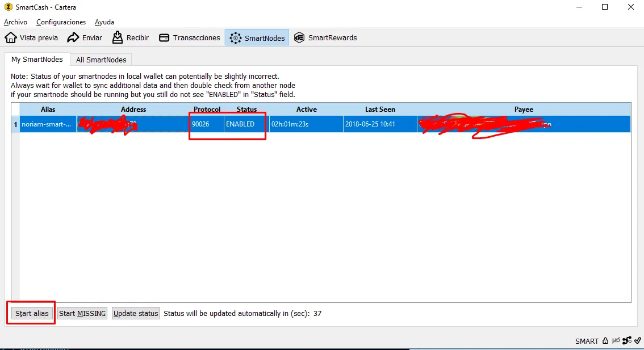Open the Archivo menu
The image size is (644, 350).
15,22
